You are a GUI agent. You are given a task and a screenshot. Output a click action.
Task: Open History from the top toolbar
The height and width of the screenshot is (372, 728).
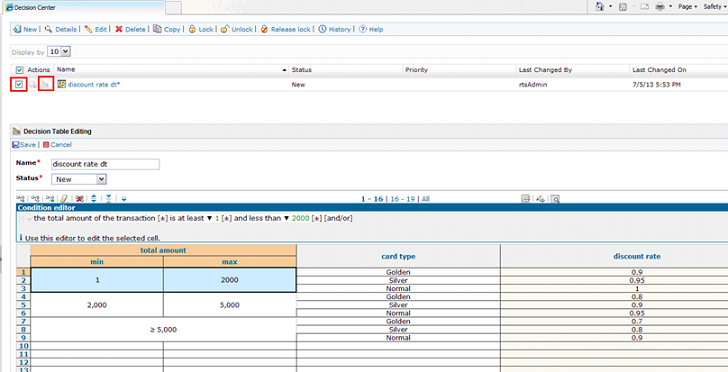point(334,29)
